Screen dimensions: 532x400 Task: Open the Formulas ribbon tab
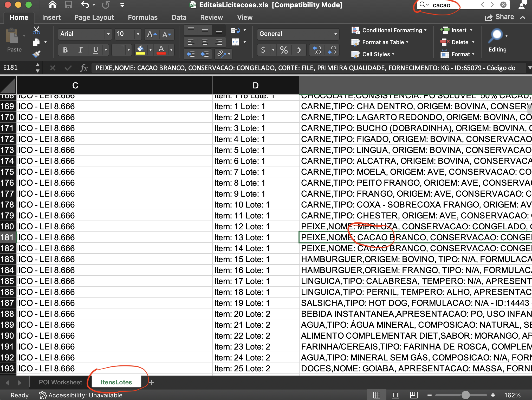pos(142,17)
